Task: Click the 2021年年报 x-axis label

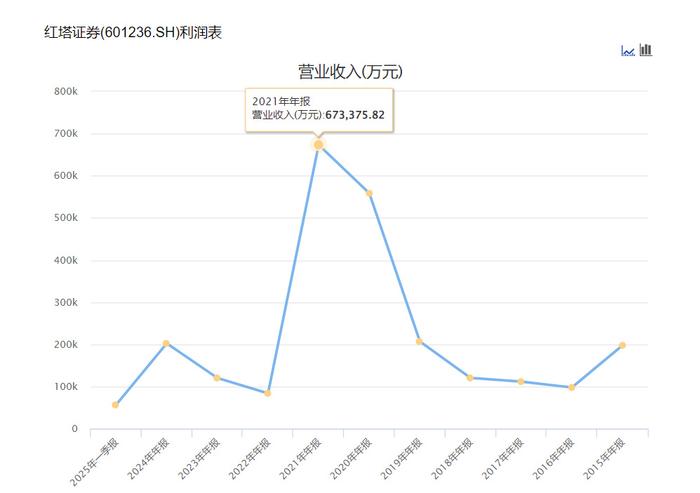Action: tap(300, 459)
